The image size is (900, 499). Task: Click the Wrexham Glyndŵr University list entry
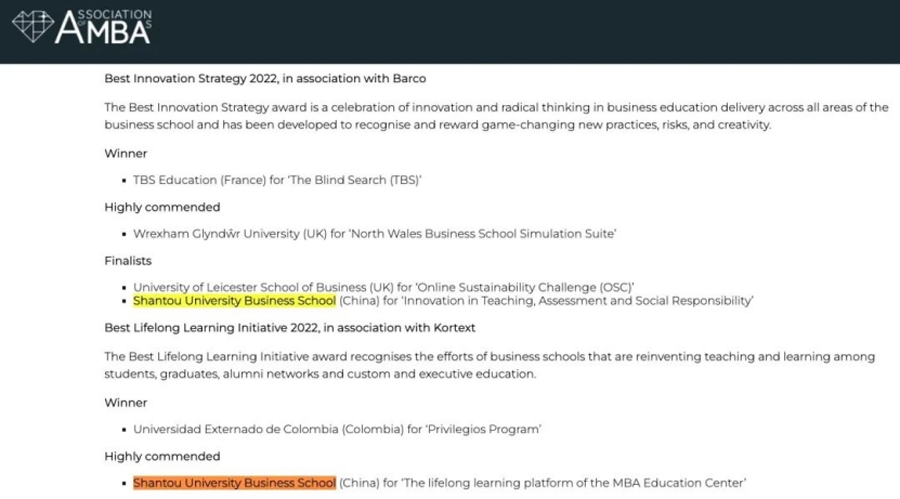pyautogui.click(x=374, y=234)
